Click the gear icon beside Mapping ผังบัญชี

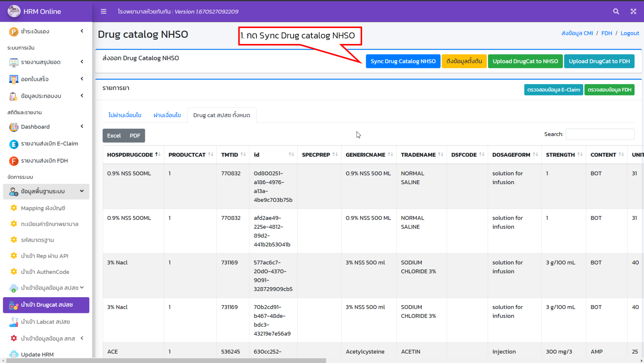pyautogui.click(x=14, y=208)
